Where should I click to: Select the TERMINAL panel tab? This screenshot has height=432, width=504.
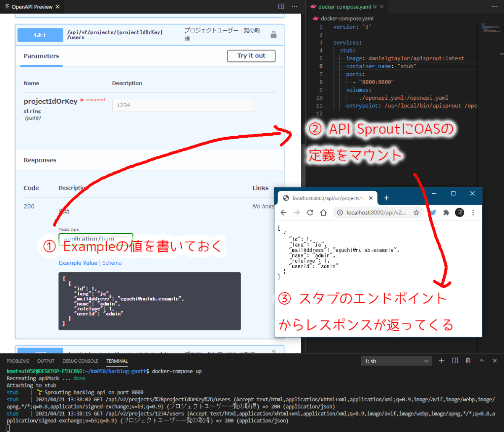tap(117, 361)
